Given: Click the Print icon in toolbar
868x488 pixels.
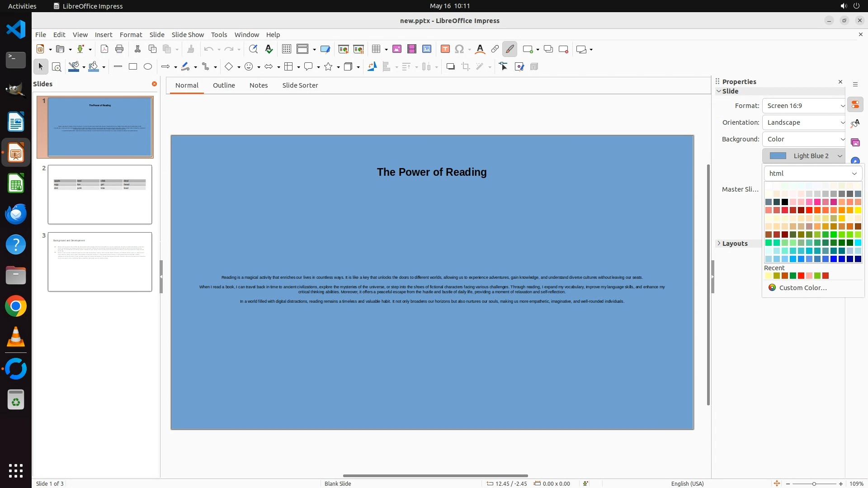Looking at the screenshot, I should point(119,49).
